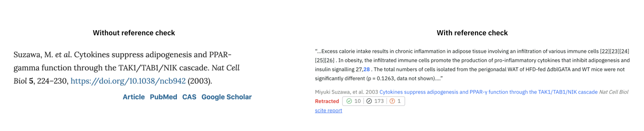
Task: Open the Google Scholar link
Action: 226,97
